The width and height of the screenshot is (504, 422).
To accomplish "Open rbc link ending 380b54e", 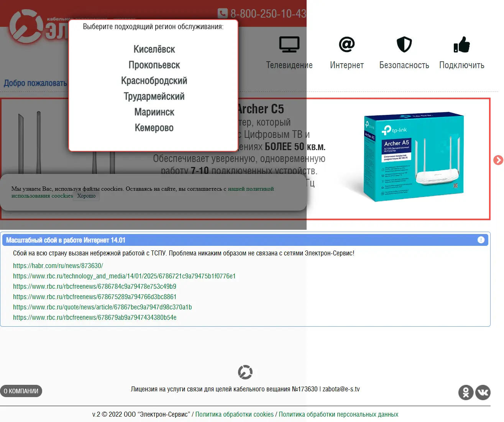I will (95, 317).
